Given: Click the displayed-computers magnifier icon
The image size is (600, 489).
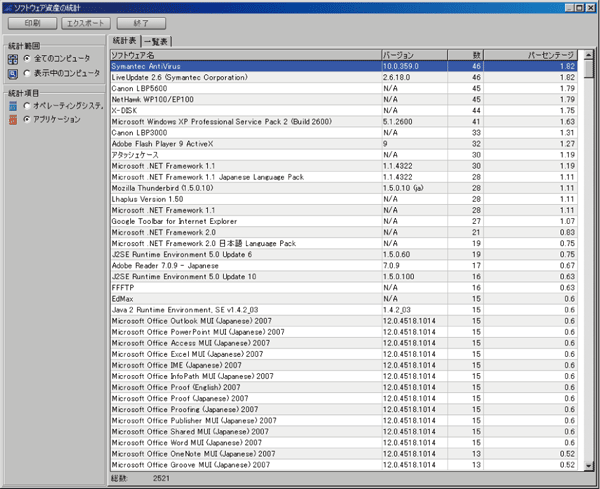Looking at the screenshot, I should [12, 74].
